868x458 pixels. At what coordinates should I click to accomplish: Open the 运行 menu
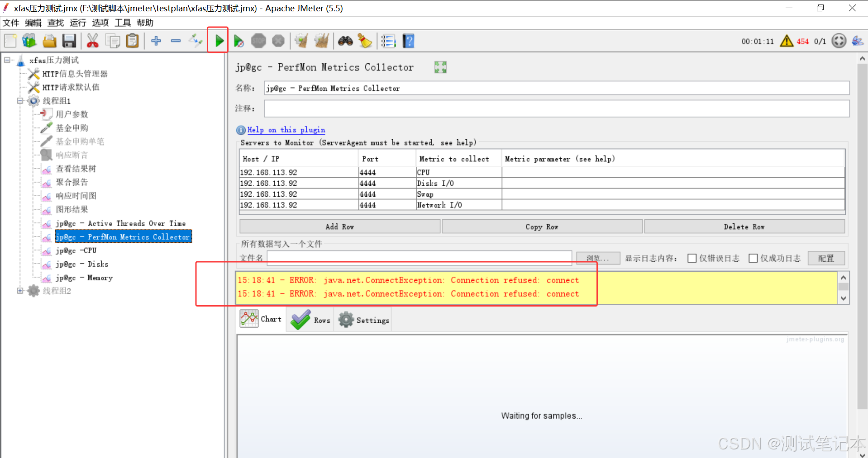click(78, 23)
